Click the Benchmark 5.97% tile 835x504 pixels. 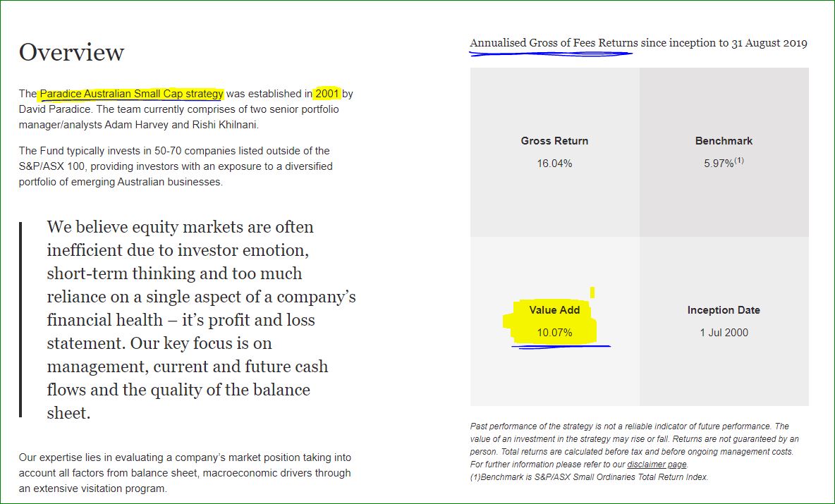(x=724, y=152)
